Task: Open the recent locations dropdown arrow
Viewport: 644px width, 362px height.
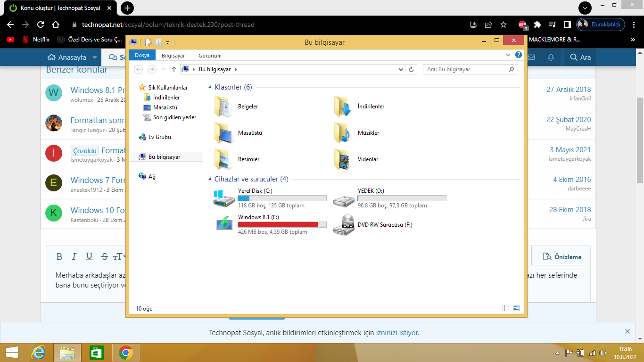Action: click(163, 69)
